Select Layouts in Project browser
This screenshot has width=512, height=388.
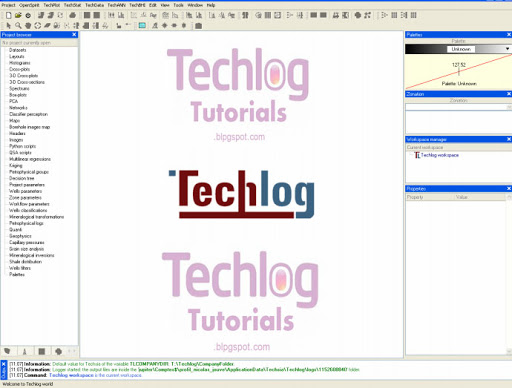(x=16, y=56)
